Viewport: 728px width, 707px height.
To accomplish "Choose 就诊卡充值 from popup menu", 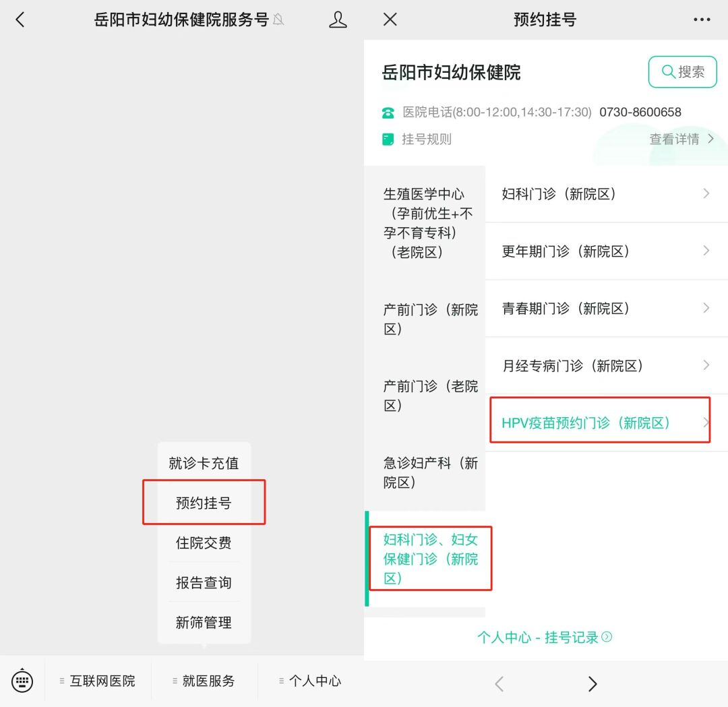I will 204,463.
